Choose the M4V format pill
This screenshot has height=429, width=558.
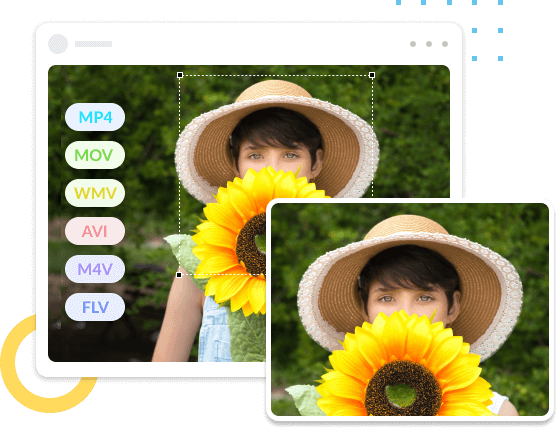click(x=95, y=269)
